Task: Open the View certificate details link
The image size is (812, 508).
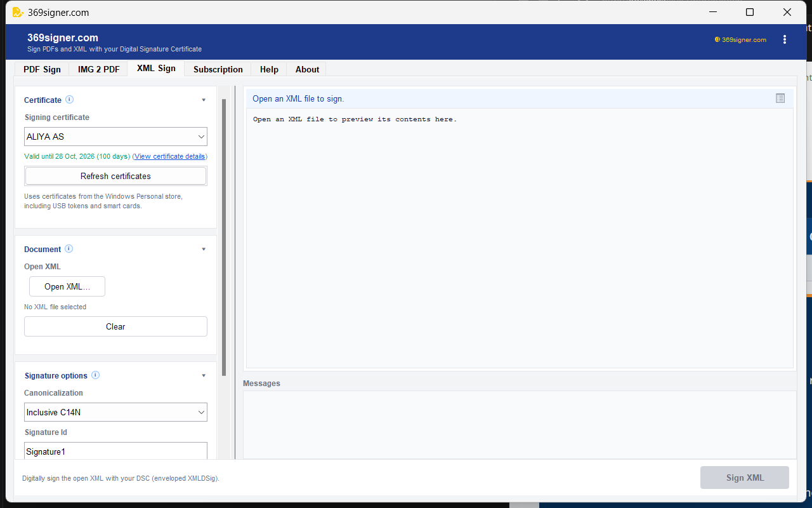Action: [169, 156]
